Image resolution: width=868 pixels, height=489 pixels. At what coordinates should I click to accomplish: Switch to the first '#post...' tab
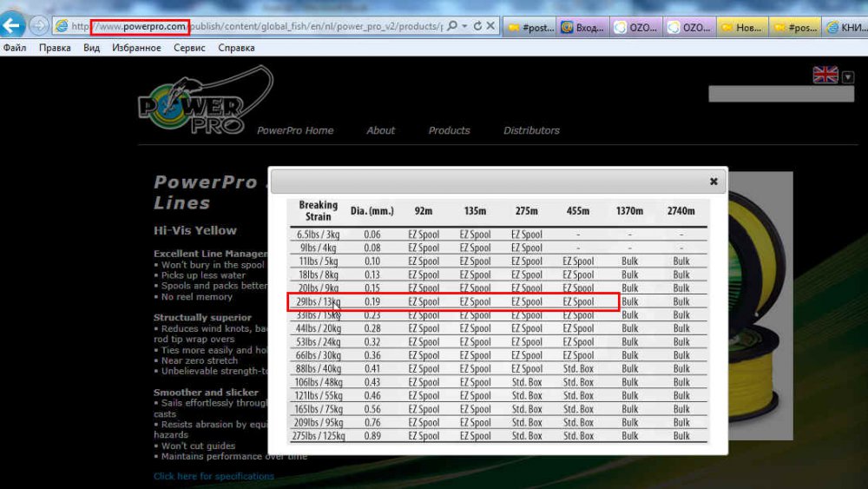click(530, 27)
